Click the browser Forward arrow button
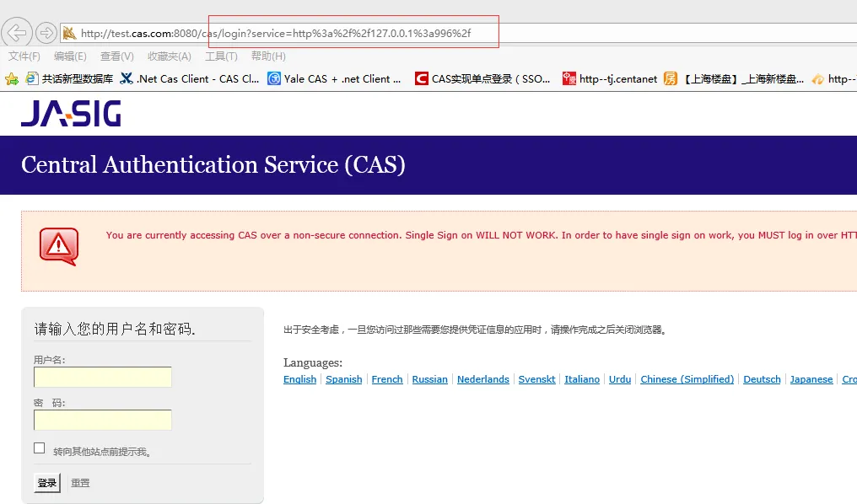 [x=46, y=33]
